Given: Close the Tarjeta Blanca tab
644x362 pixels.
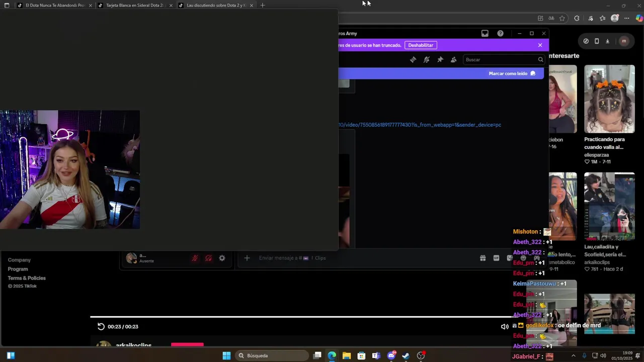Looking at the screenshot, I should point(171,5).
